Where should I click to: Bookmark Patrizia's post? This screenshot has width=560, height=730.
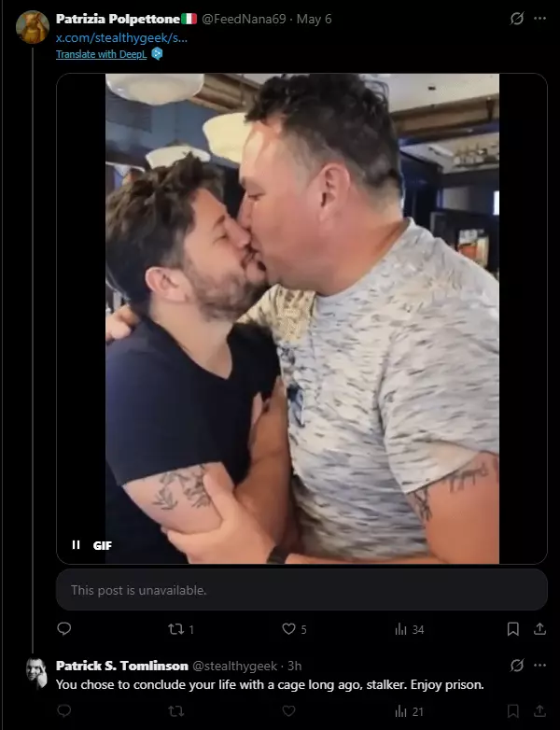513,629
